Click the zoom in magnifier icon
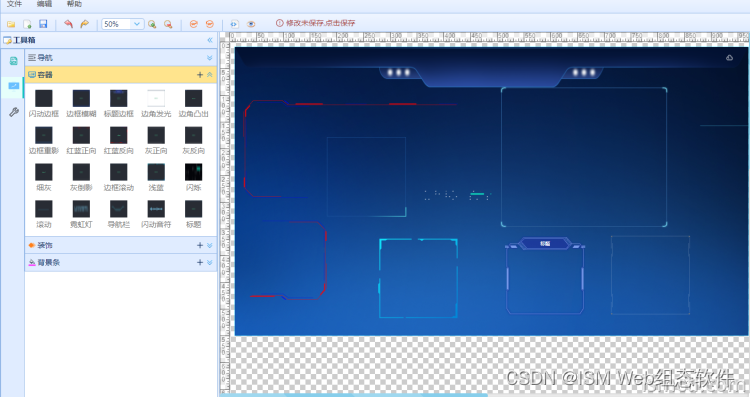Screen dimensions: 750x397 [x=152, y=24]
